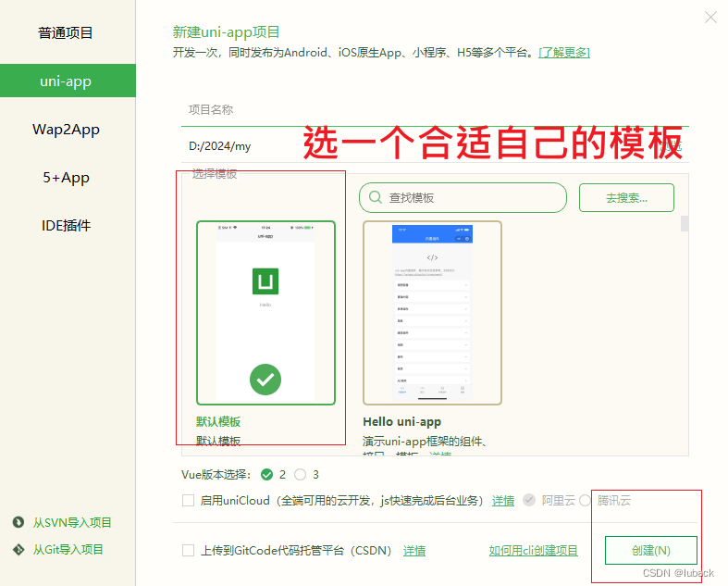The width and height of the screenshot is (728, 586).
Task: Select the 阿里云 radio option
Action: [x=529, y=500]
